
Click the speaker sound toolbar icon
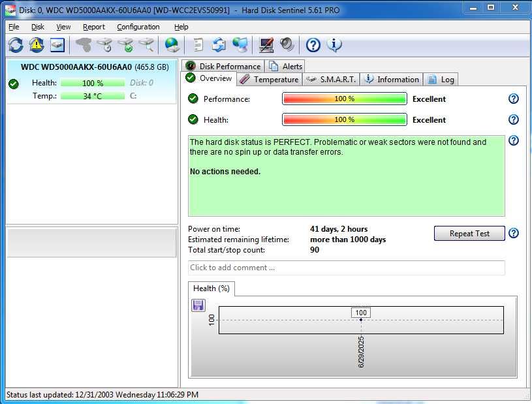tap(287, 45)
